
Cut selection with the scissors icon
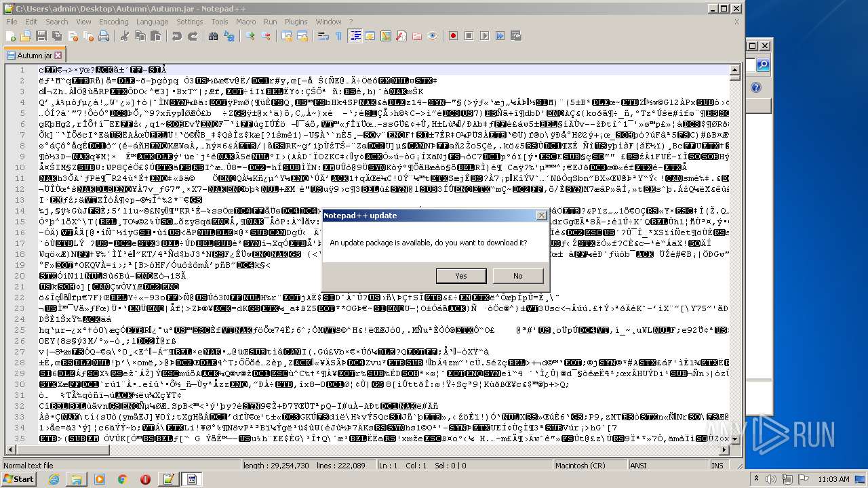pyautogui.click(x=125, y=35)
